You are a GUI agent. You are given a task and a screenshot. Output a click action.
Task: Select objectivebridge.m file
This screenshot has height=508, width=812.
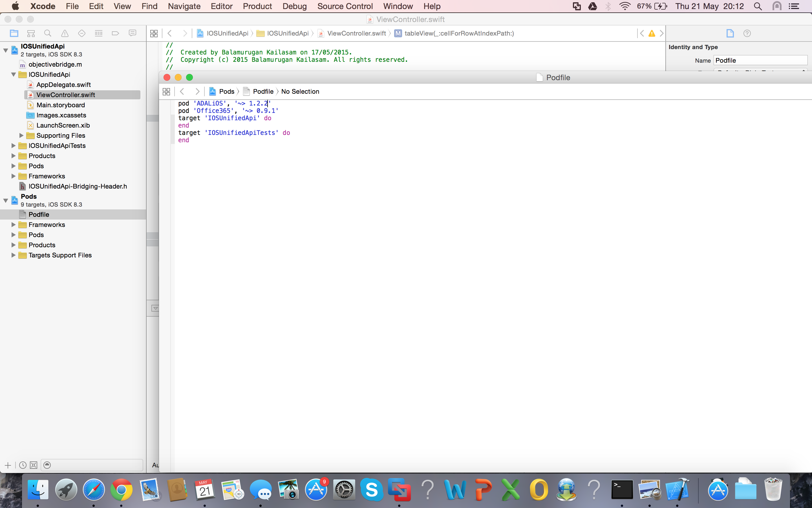(55, 65)
